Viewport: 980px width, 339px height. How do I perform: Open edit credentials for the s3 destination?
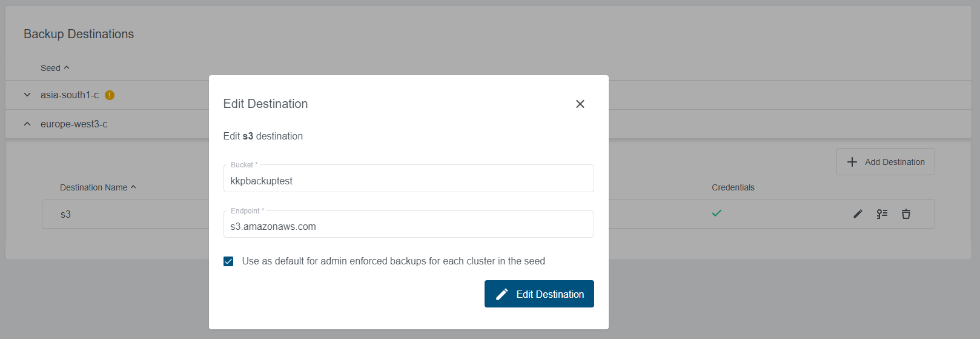click(882, 214)
